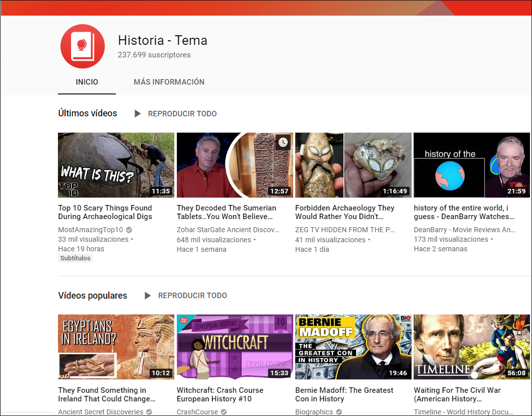532x416 pixels.
Task: Click title Forbidden Archaeology They Would Rather
Action: (x=345, y=212)
